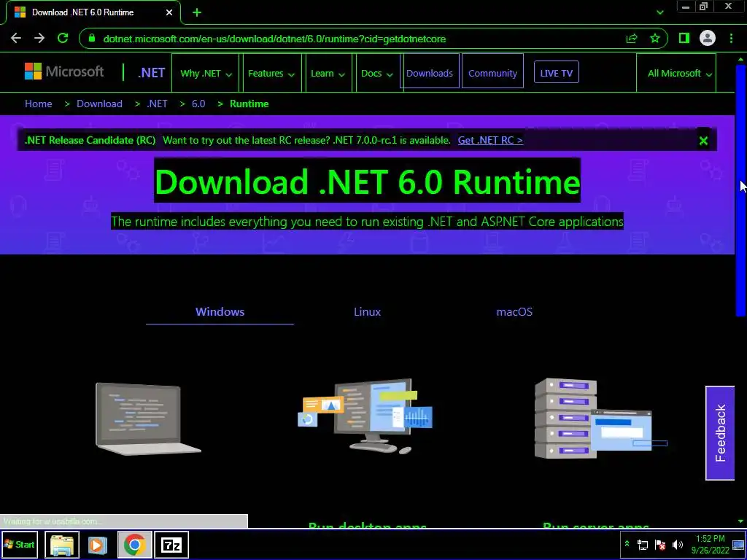Open the media player taskbar icon
The width and height of the screenshot is (747, 560).
[x=97, y=544]
